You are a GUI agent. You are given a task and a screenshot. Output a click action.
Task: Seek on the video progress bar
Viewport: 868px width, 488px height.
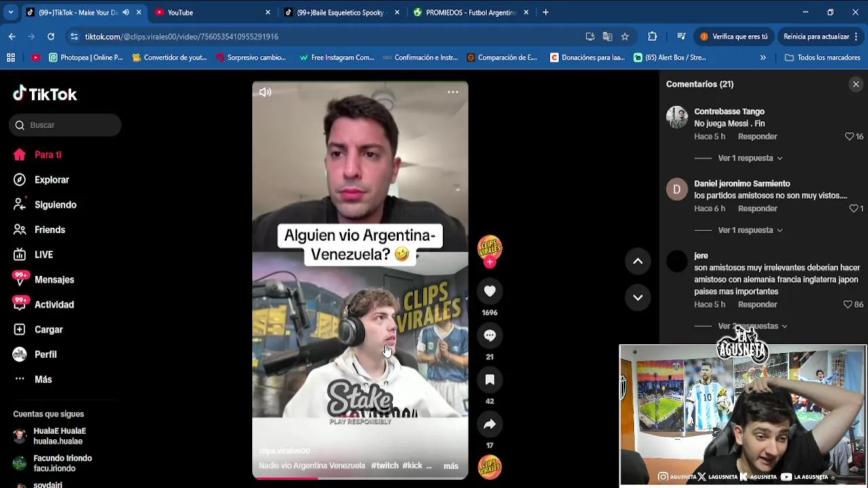pos(360,478)
